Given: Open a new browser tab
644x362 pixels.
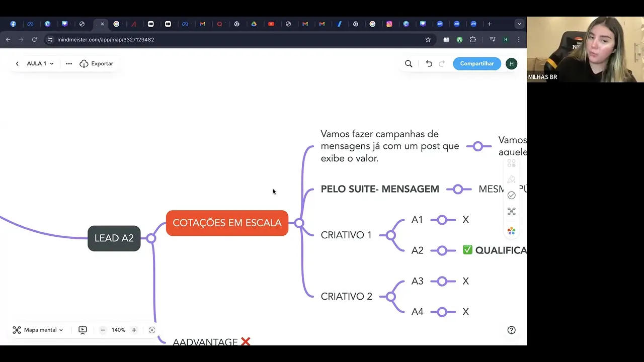Looking at the screenshot, I should click(489, 24).
